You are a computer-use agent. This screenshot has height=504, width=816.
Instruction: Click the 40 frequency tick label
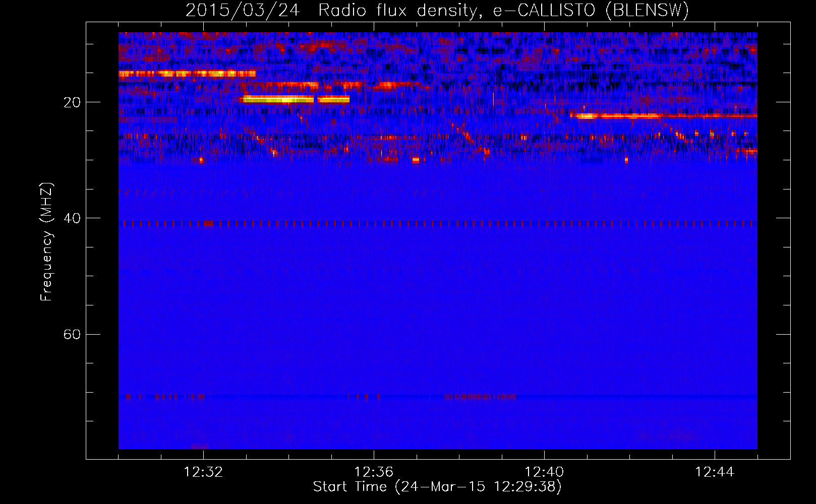(x=72, y=218)
